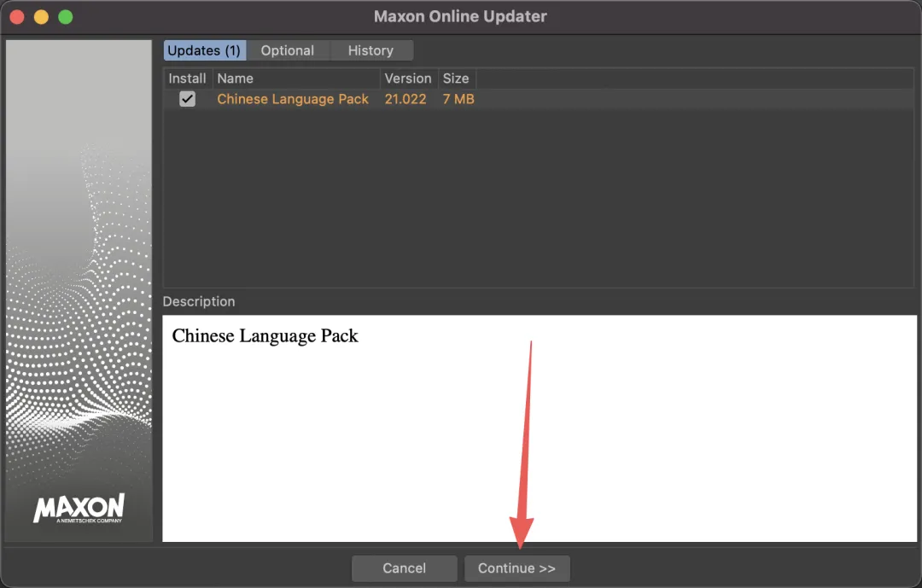Click the Size column header
The width and height of the screenshot is (922, 588).
coord(457,79)
